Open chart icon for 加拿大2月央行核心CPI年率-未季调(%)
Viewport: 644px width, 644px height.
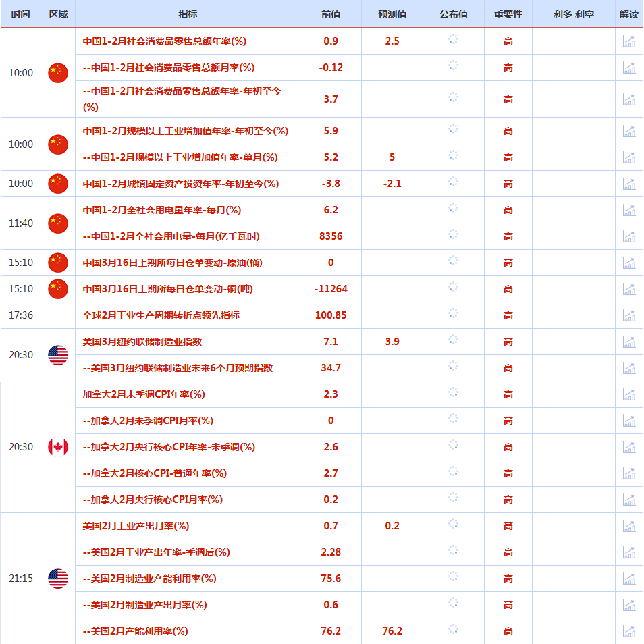(x=628, y=447)
